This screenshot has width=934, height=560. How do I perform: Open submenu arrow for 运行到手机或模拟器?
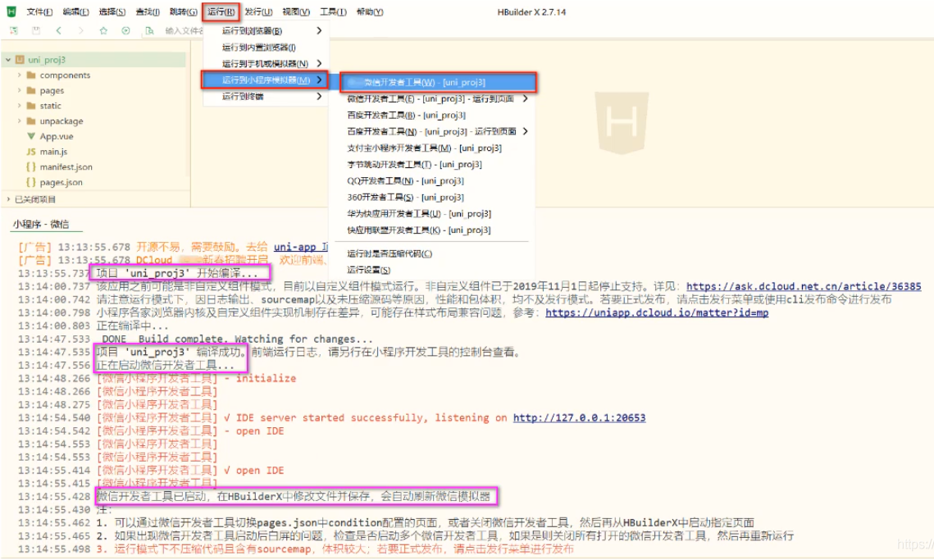319,63
